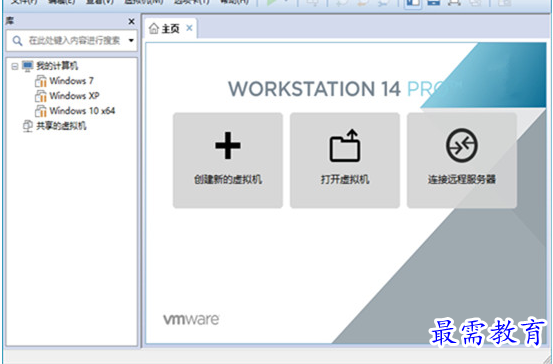Select 我的计算机 in the library tree
This screenshot has height=364, width=553.
[57, 66]
